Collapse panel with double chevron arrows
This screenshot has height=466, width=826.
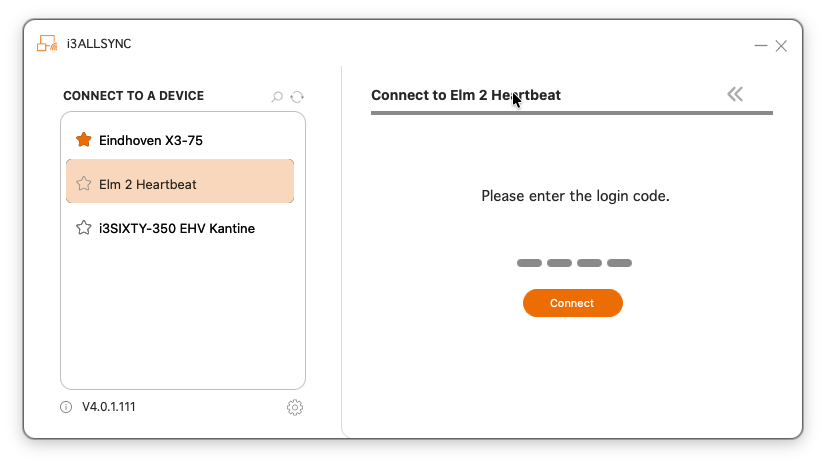(735, 94)
